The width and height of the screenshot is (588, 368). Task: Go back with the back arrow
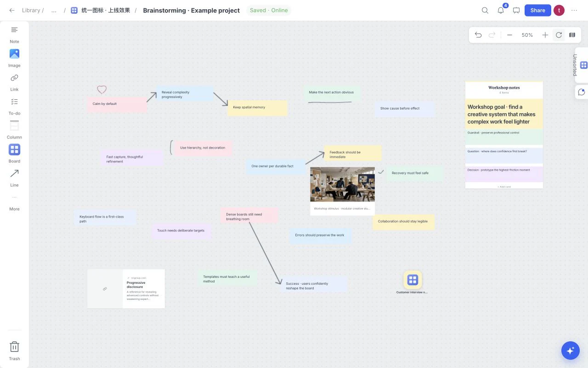click(12, 10)
